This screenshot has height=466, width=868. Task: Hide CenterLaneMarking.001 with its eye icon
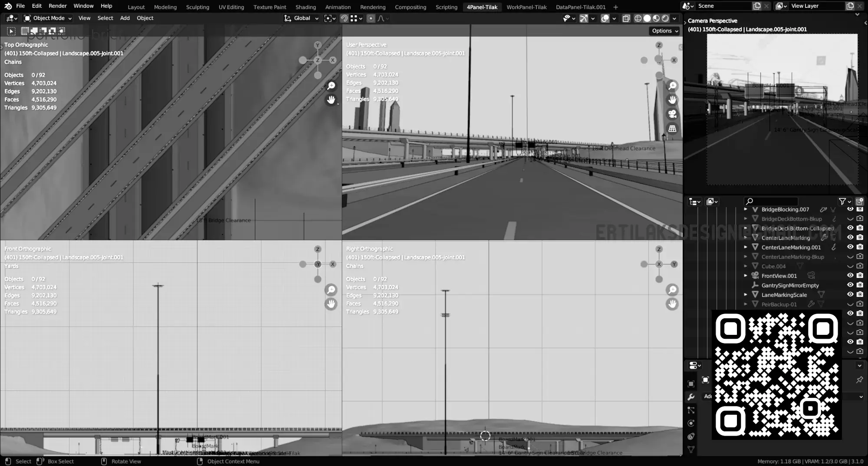850,247
